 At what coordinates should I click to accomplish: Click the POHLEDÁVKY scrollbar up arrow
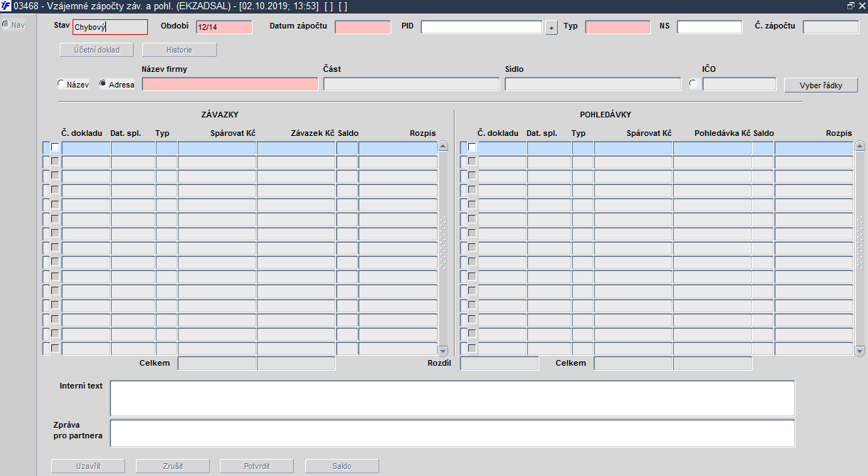click(x=859, y=147)
